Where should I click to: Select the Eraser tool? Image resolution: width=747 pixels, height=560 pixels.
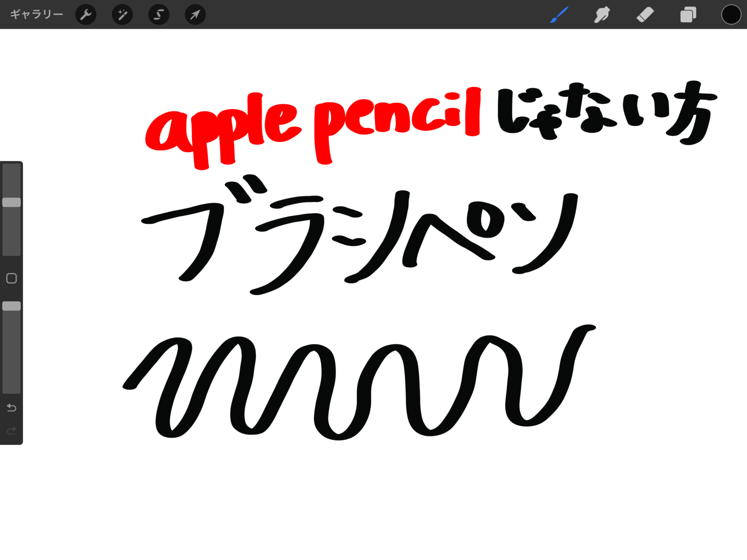click(645, 15)
